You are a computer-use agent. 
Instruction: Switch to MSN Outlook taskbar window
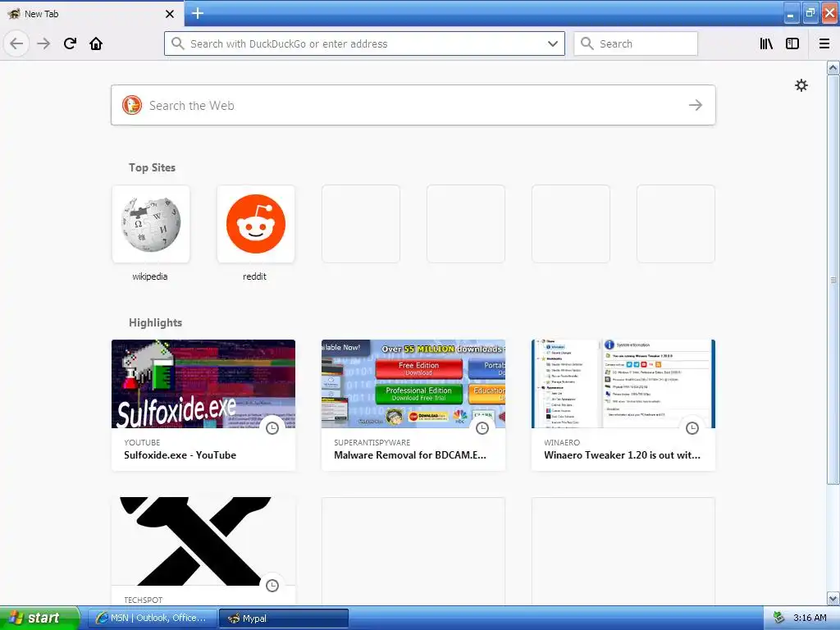pos(152,618)
